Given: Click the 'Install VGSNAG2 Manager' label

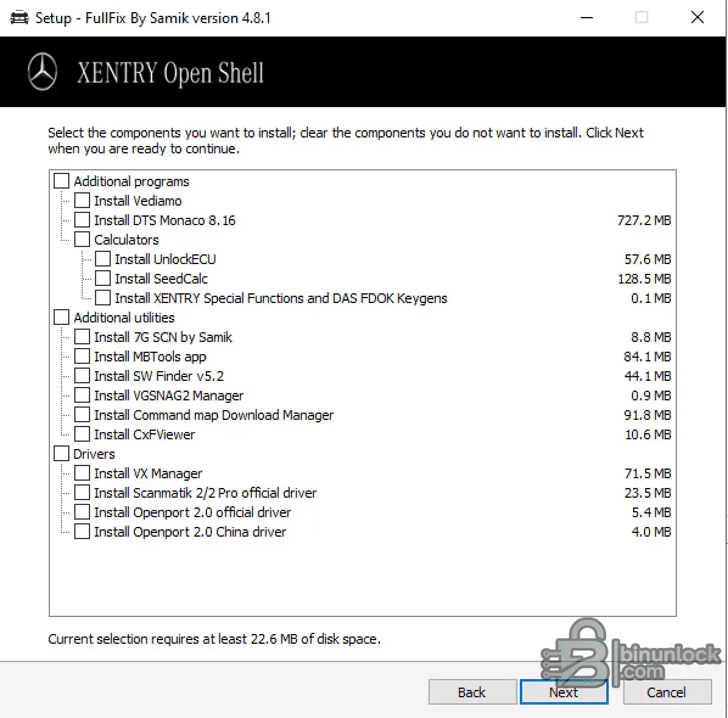Looking at the screenshot, I should 169,396.
